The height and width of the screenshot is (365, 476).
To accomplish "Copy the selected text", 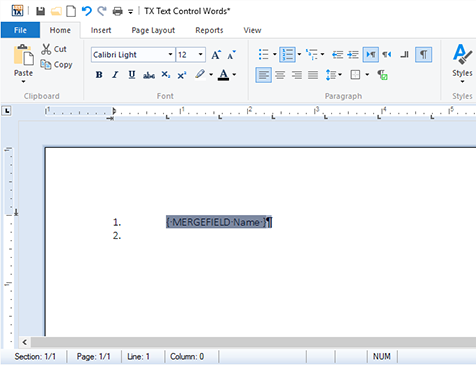I will point(56,64).
